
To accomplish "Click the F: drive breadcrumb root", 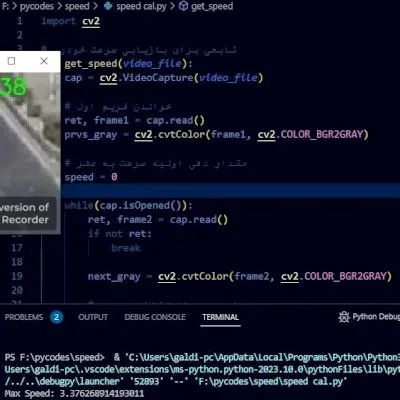I will [x=5, y=6].
